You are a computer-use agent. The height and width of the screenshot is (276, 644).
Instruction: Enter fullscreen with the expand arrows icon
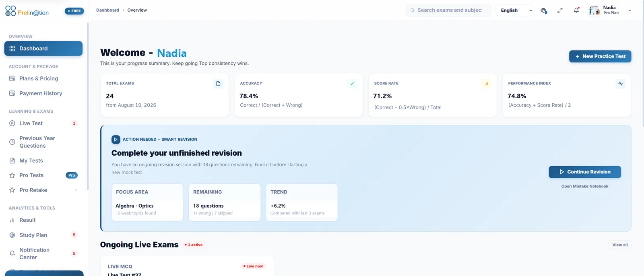pyautogui.click(x=560, y=11)
